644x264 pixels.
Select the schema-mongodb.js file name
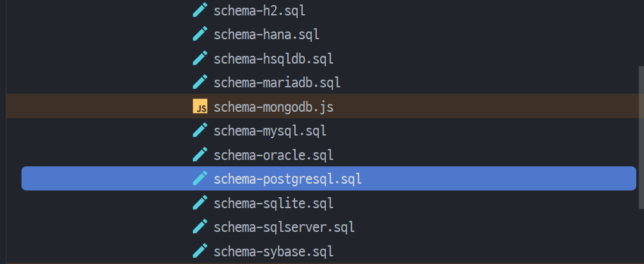click(273, 107)
